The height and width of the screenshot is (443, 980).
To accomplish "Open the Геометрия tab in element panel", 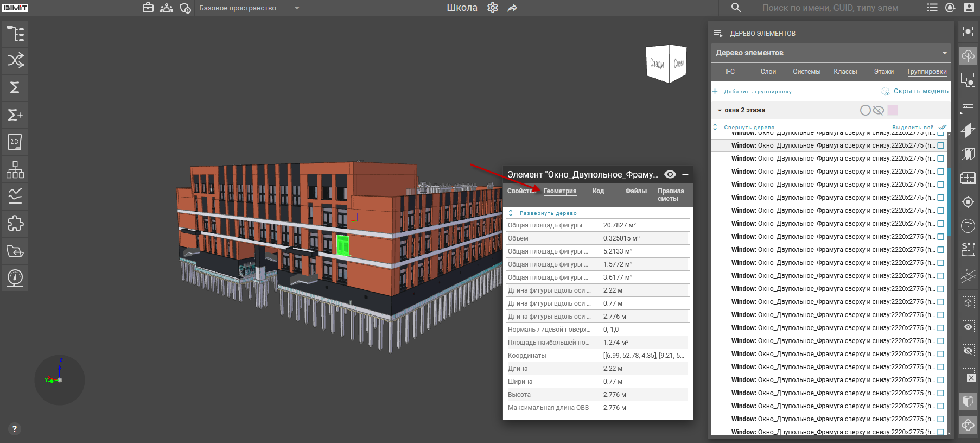I will (559, 191).
